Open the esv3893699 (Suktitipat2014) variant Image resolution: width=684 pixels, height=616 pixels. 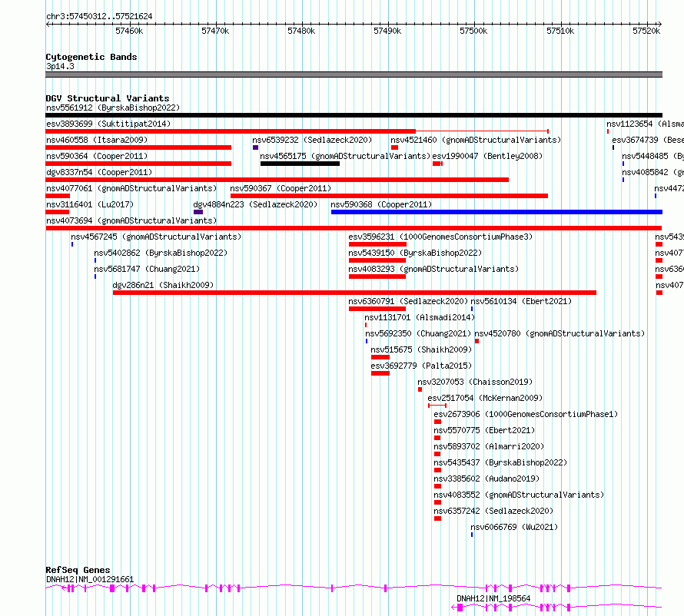click(x=108, y=124)
